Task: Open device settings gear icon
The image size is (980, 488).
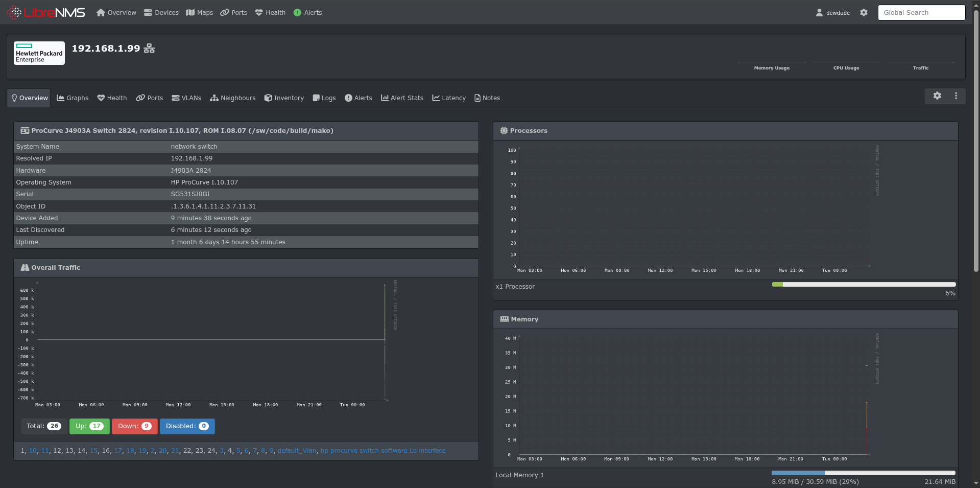Action: pyautogui.click(x=937, y=96)
